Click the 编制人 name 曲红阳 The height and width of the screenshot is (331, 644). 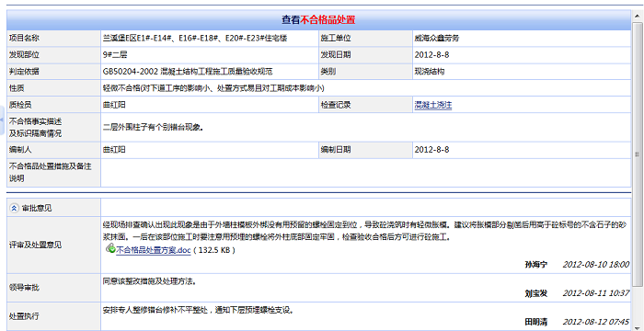[x=114, y=150]
